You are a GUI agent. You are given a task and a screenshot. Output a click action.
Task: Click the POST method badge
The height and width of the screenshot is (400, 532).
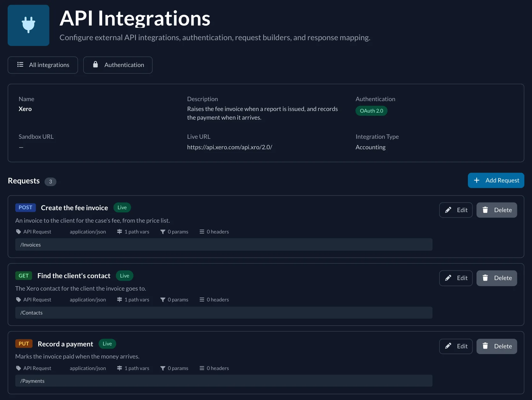coord(26,208)
